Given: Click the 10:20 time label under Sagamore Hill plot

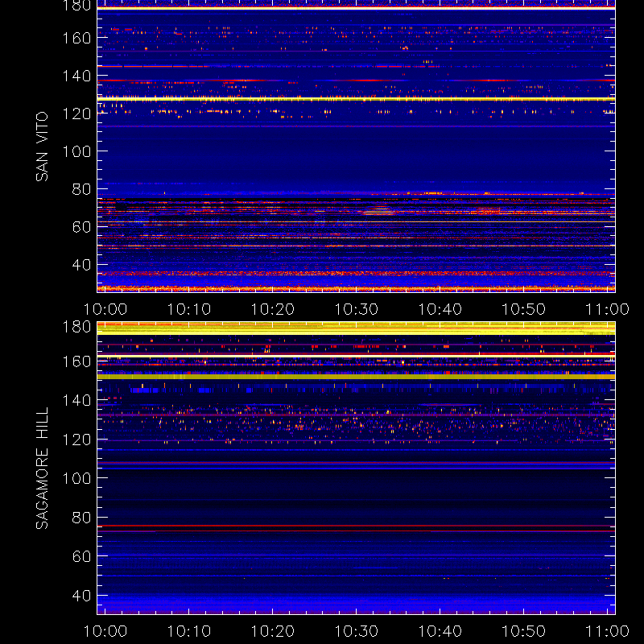Looking at the screenshot, I should pyautogui.click(x=273, y=631).
